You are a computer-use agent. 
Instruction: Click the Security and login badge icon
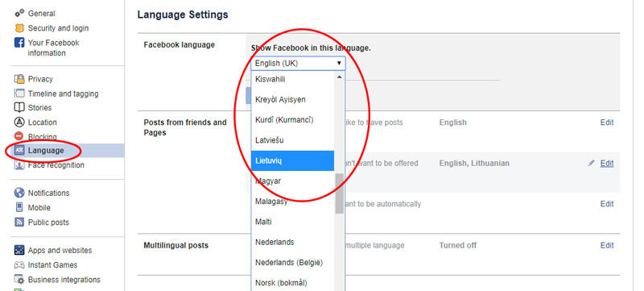point(19,28)
